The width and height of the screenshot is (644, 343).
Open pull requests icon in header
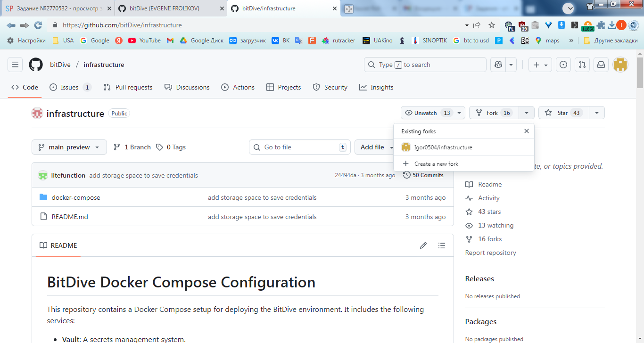[x=582, y=65]
